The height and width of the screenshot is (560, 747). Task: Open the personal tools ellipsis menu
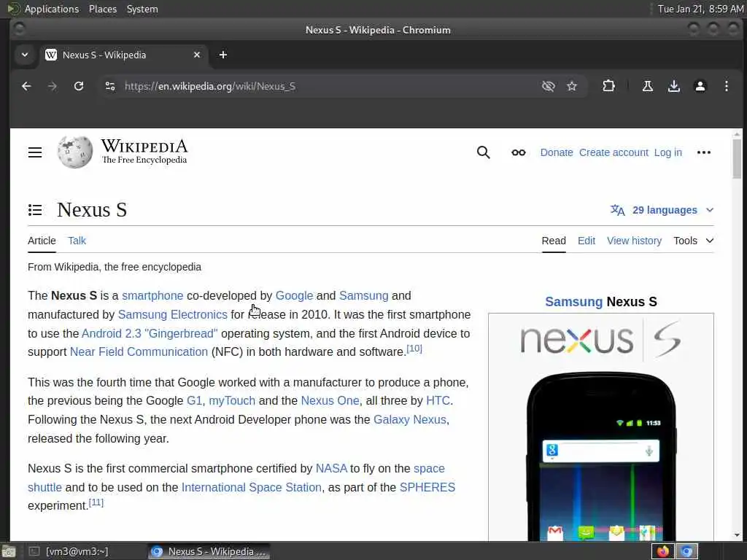pos(704,152)
